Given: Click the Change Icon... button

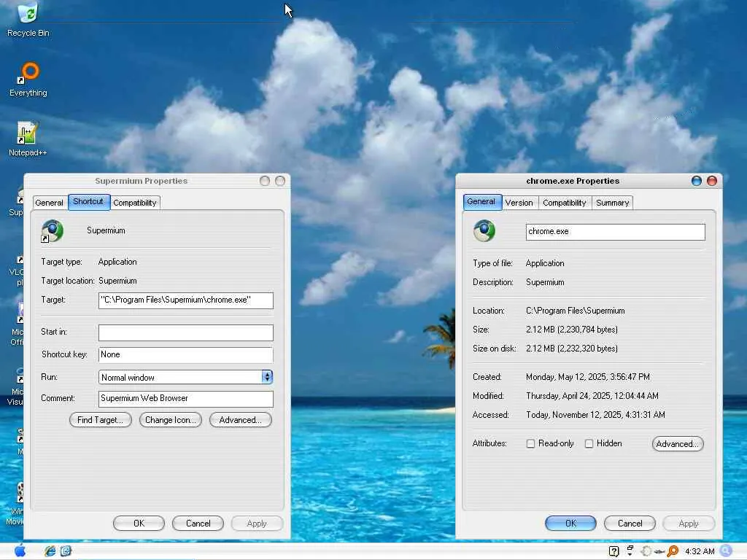Looking at the screenshot, I should (x=171, y=420).
